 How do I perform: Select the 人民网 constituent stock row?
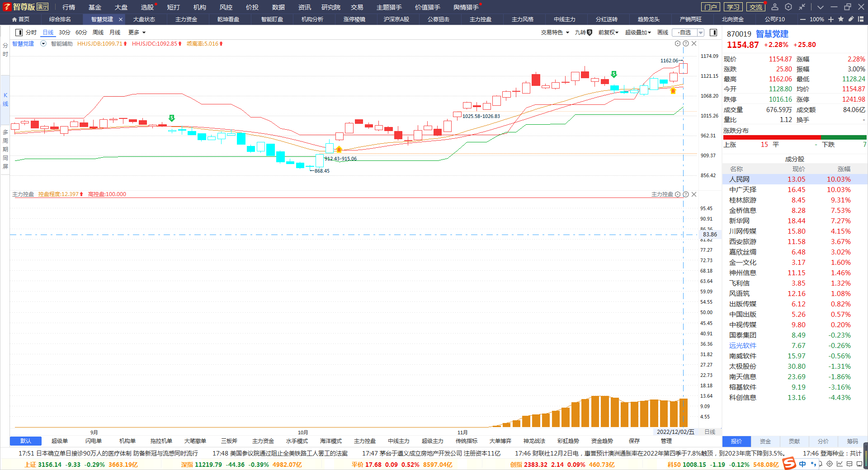[x=795, y=179]
